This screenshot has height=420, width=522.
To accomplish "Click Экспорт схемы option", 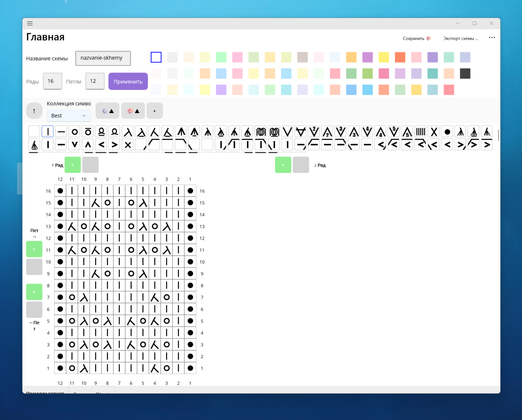I will click(x=461, y=39).
